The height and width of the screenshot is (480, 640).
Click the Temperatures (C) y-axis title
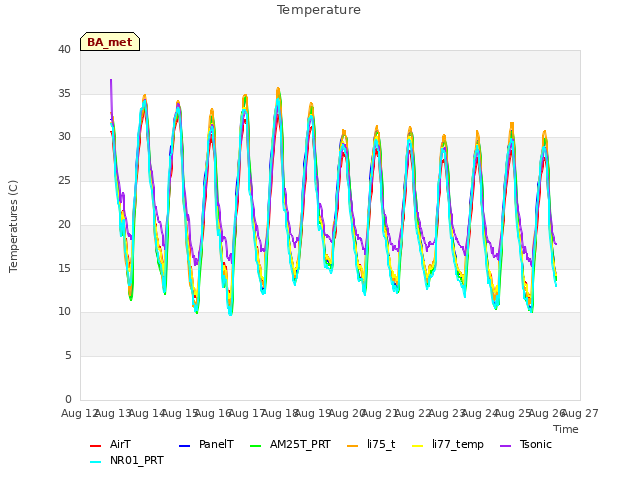(13, 226)
